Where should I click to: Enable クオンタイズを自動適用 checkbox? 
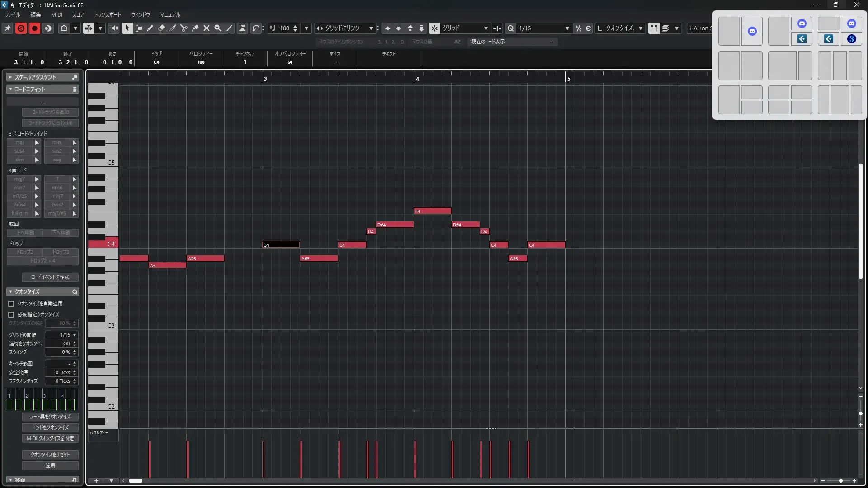tap(11, 304)
